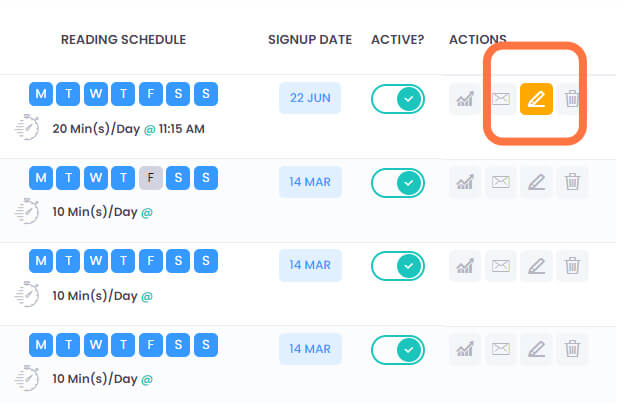Toggle active switch in second row
Image resolution: width=624 pixels, height=403 pixels.
click(x=398, y=183)
